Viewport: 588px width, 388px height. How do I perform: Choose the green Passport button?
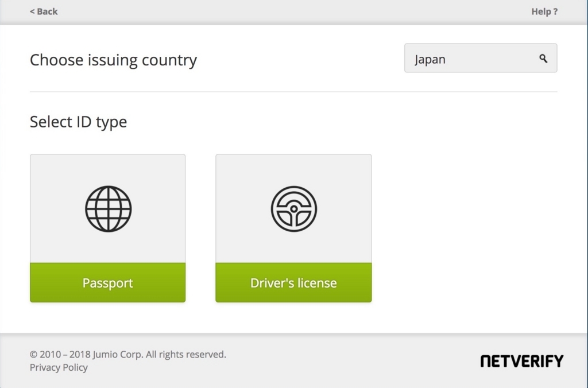point(107,282)
